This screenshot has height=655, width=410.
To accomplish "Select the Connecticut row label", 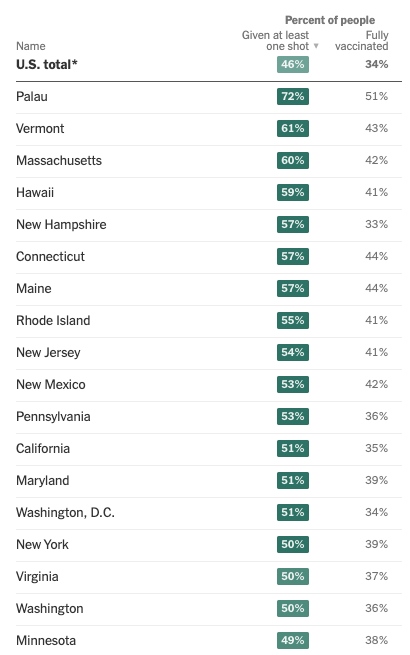I will (50, 256).
